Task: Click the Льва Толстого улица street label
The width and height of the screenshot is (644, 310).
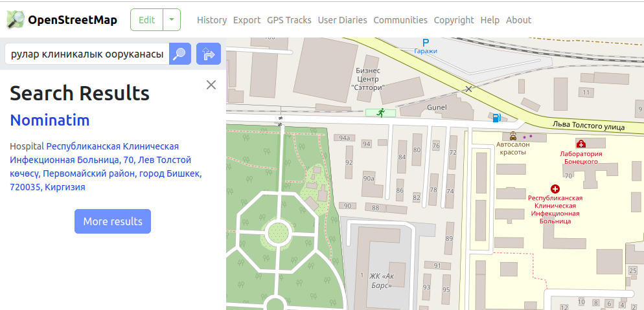Action: click(588, 125)
